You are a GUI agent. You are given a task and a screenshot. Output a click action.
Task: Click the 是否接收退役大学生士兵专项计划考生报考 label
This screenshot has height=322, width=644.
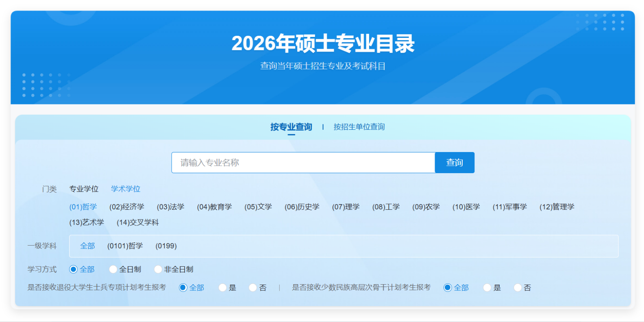pyautogui.click(x=97, y=287)
